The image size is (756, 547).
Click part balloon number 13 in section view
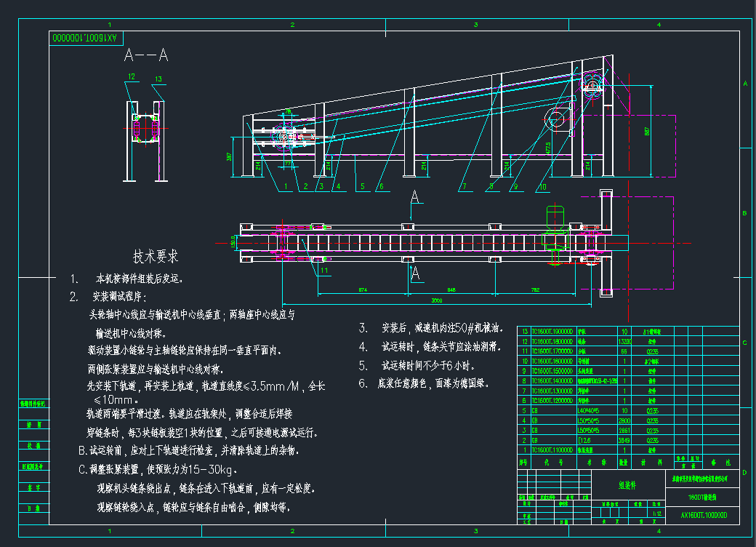(x=158, y=79)
